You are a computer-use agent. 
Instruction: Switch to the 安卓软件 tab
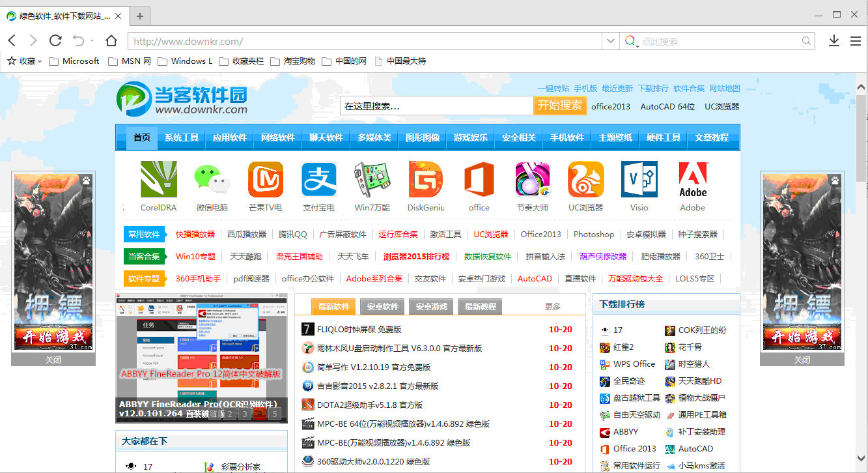coord(382,306)
